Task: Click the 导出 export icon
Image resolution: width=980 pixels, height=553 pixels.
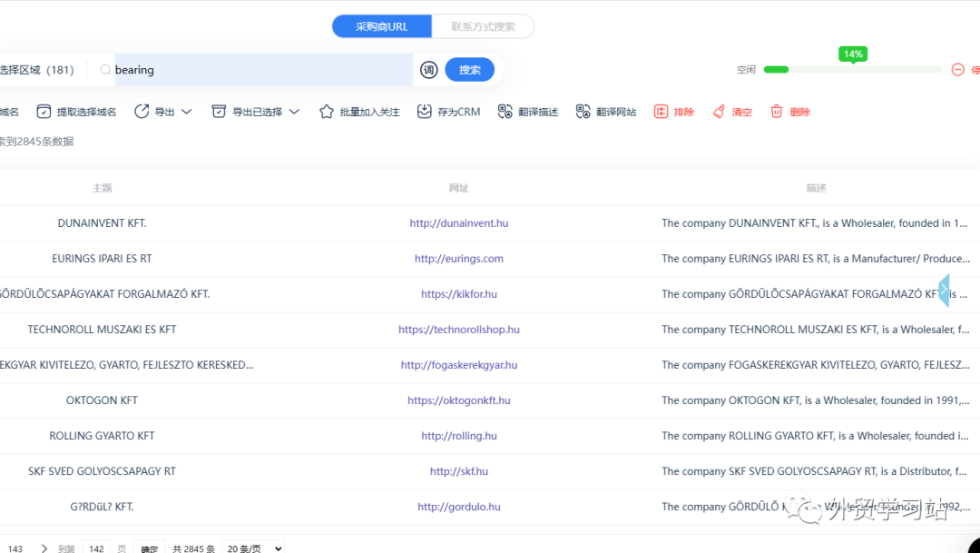Action: coord(142,112)
